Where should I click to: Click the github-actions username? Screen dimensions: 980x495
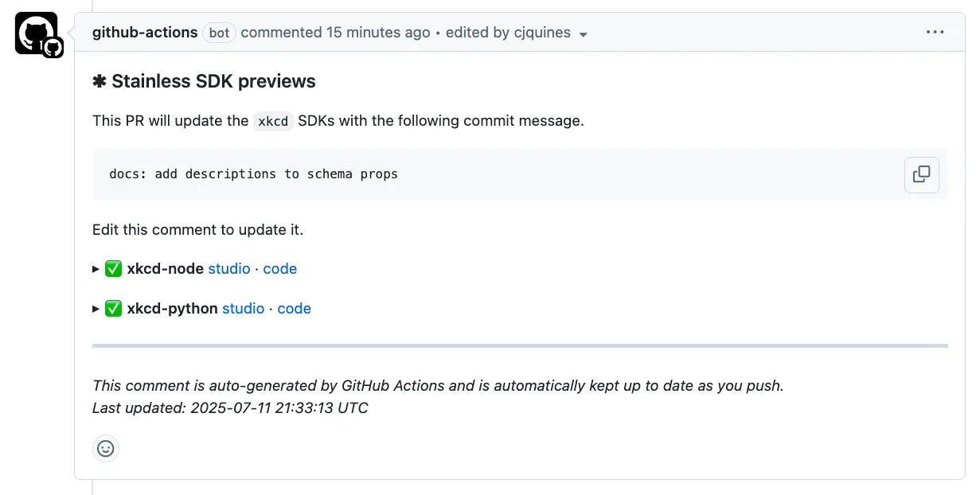click(144, 32)
